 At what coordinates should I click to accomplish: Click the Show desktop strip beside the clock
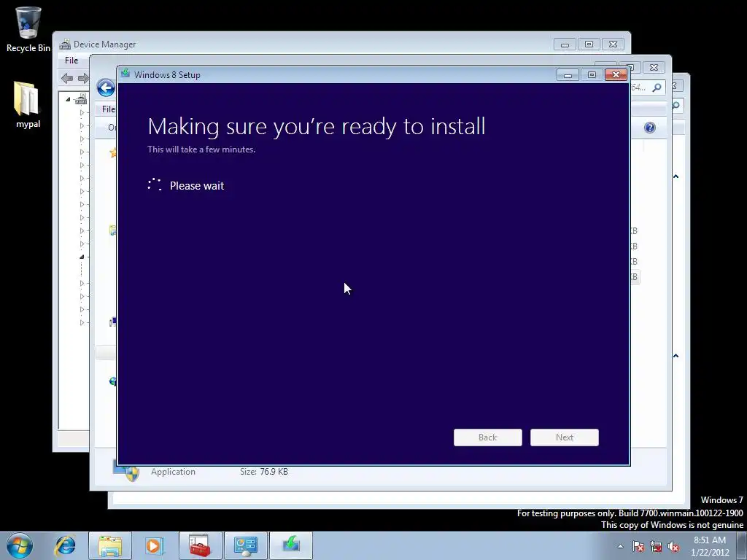(x=742, y=546)
